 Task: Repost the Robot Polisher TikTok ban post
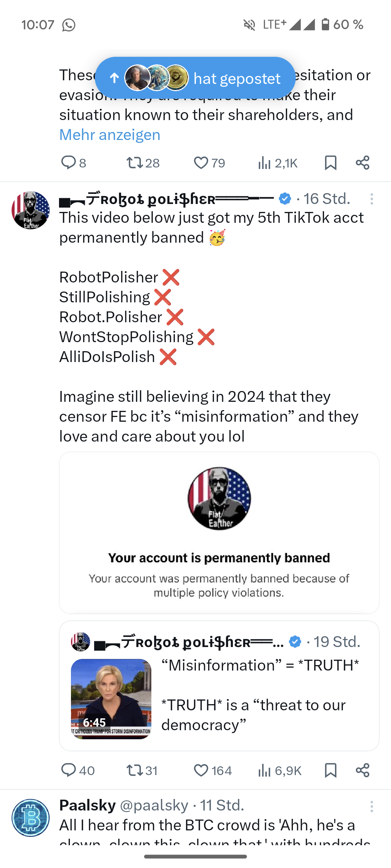pyautogui.click(x=135, y=770)
